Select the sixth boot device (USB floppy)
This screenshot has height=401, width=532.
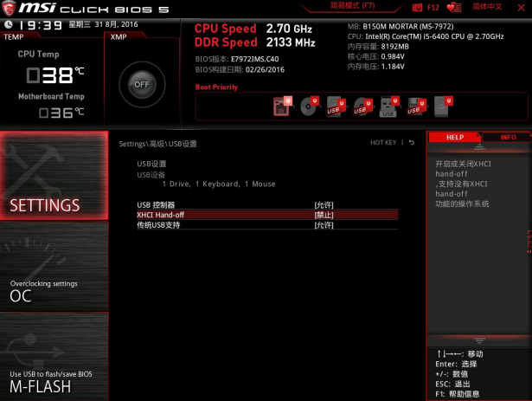pyautogui.click(x=416, y=107)
